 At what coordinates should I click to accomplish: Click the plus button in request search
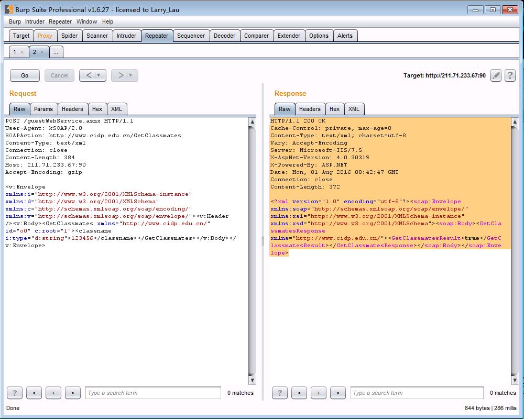pos(53,393)
